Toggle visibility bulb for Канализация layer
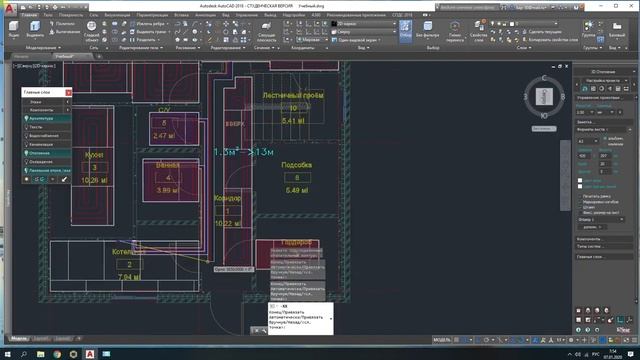The image size is (640, 360). (27, 144)
